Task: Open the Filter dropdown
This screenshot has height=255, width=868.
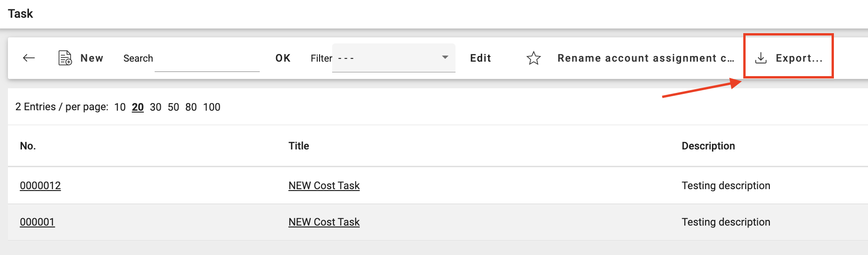Action: click(393, 58)
